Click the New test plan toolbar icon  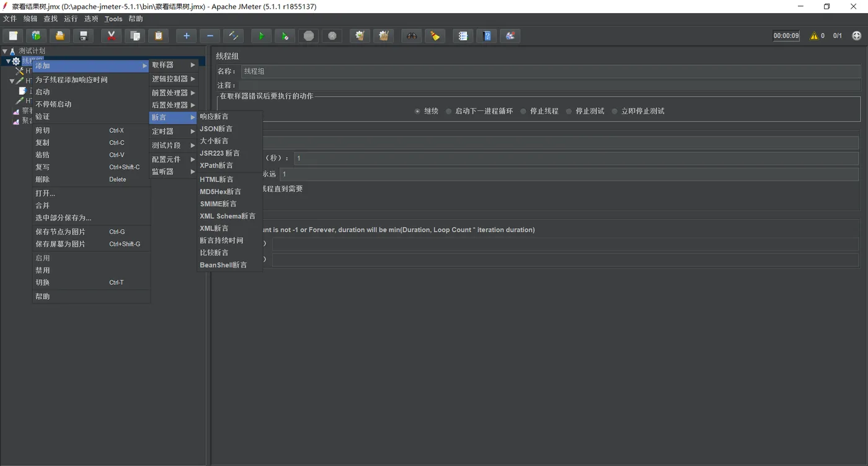pos(13,36)
